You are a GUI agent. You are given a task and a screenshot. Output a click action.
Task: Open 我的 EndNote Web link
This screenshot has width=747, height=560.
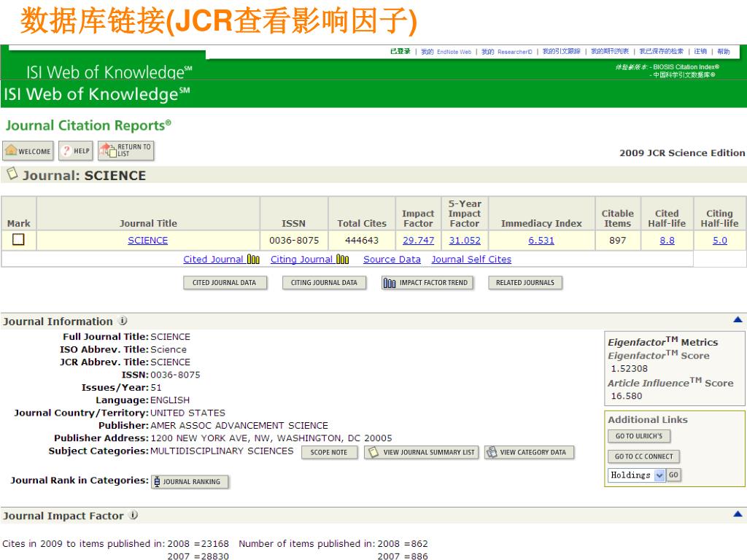tap(446, 52)
